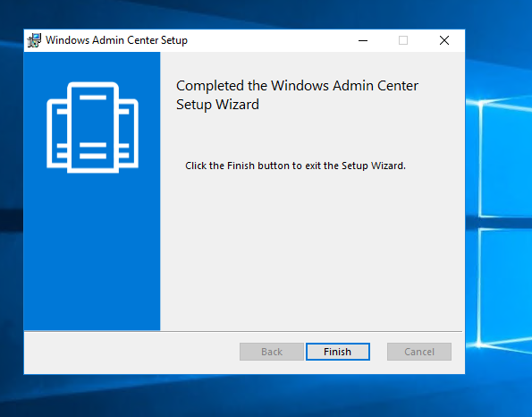Select the 'Windows Admin Center Setup' title text
532x417 pixels.
(116, 40)
